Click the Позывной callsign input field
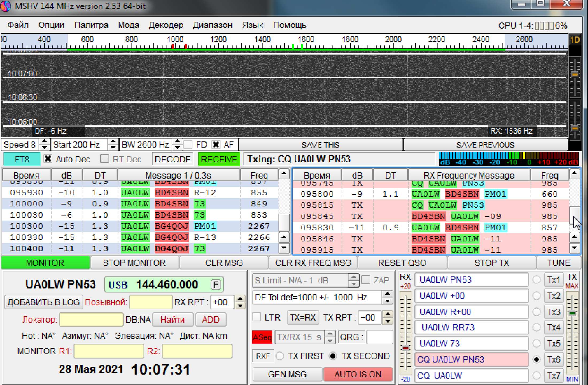588x385 pixels. pyautogui.click(x=151, y=302)
